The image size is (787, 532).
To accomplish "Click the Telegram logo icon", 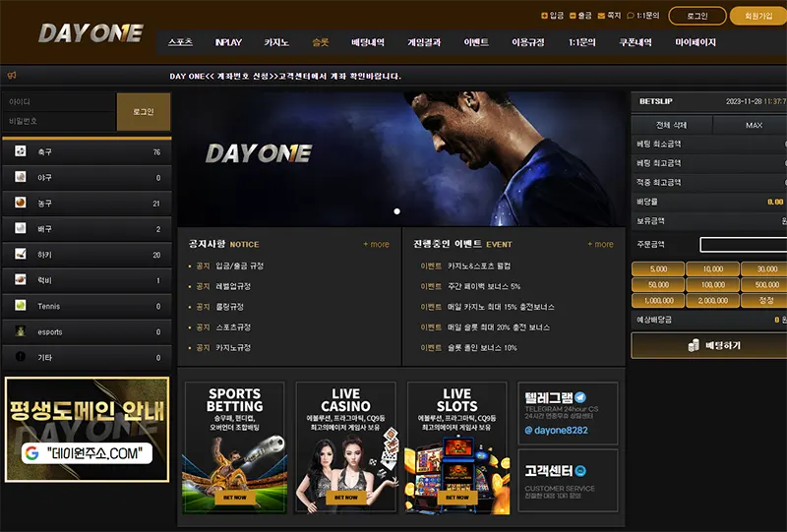I will tap(580, 397).
